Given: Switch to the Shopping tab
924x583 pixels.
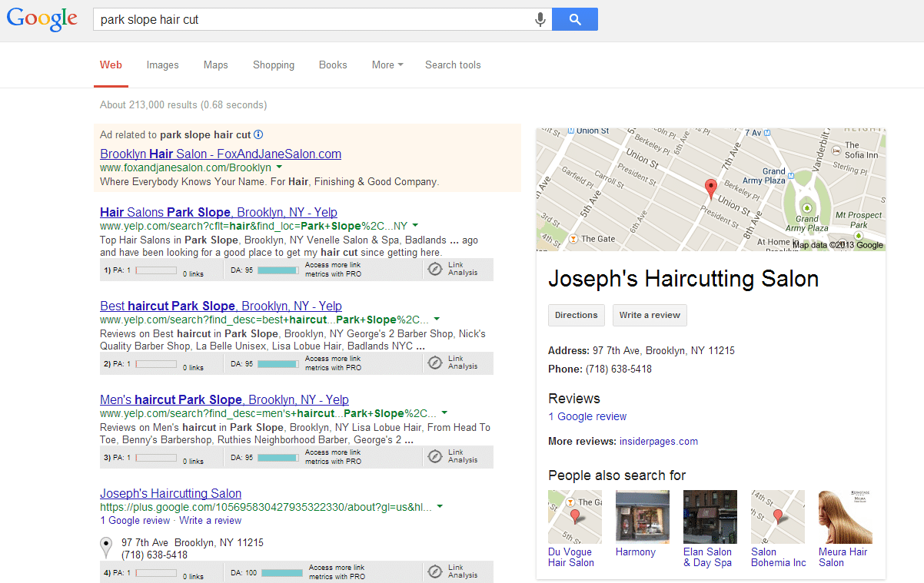Looking at the screenshot, I should (274, 65).
